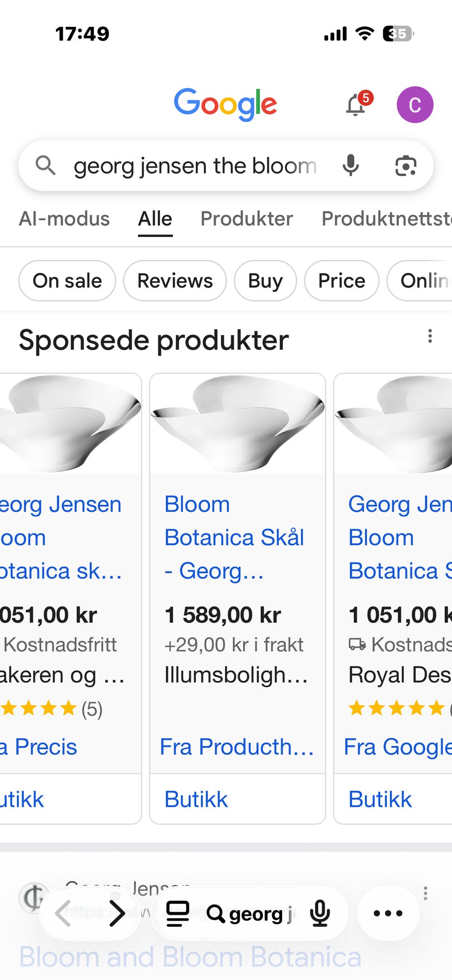Screen dimensions: 452x980
Task: Open browser more options menu
Action: 388,913
